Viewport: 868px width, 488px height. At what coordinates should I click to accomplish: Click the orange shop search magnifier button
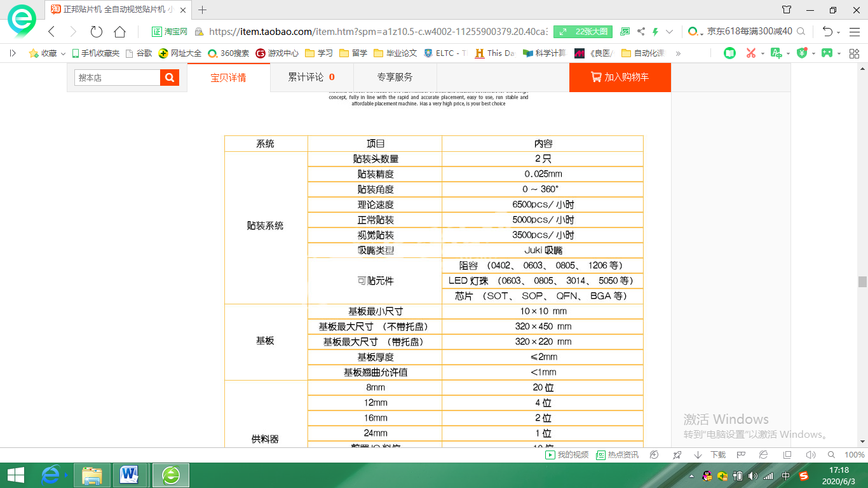point(170,78)
